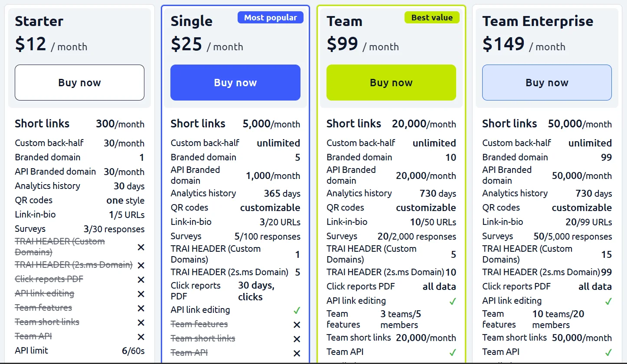The image size is (627, 364).
Task: Click the Most popular badge on Single plan
Action: [270, 18]
